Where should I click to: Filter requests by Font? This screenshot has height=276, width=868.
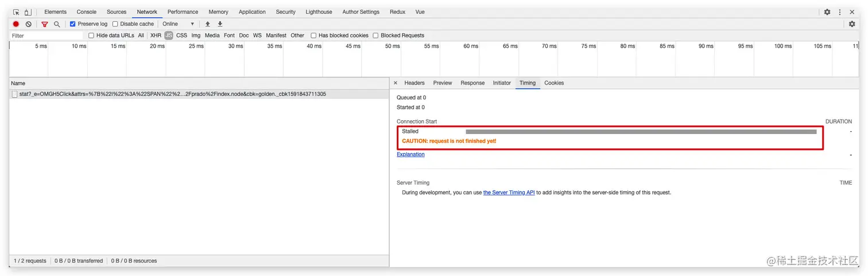[x=229, y=36]
